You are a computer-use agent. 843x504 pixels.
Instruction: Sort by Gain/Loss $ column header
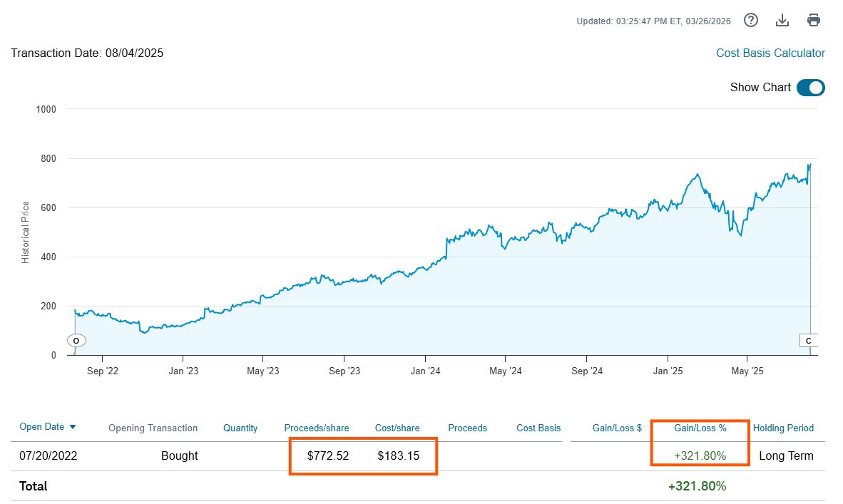point(617,428)
